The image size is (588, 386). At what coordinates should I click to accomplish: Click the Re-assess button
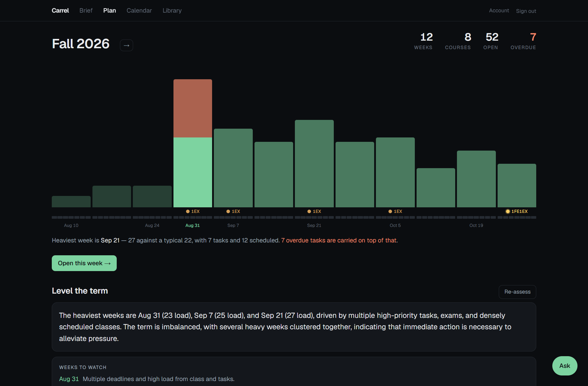coord(517,292)
